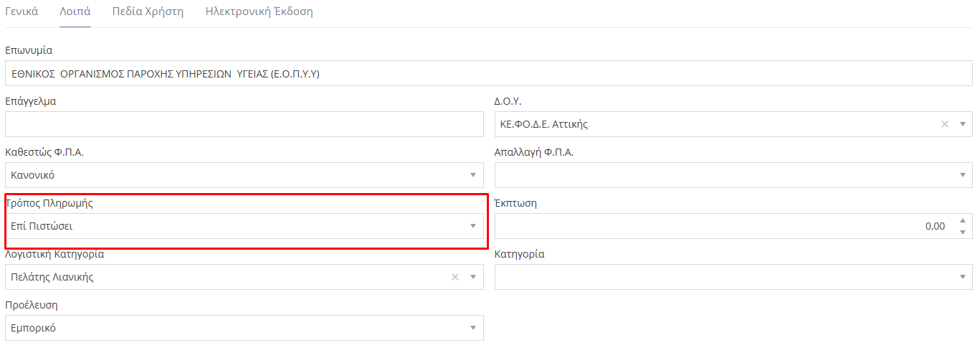This screenshot has height=343, width=980.
Task: Expand the Καθεστώς Φ.Π.Α. dropdown
Action: pyautogui.click(x=472, y=175)
